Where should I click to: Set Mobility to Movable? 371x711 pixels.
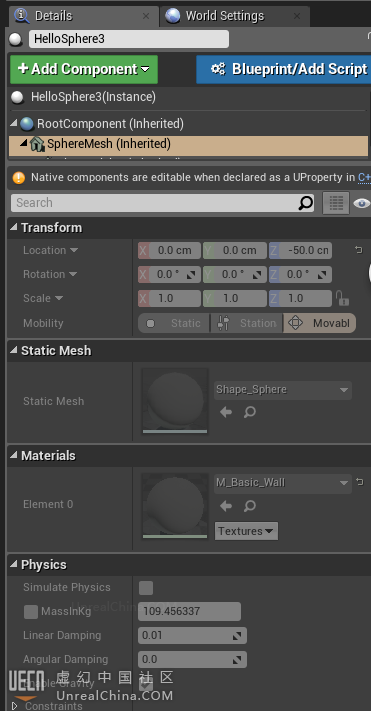coord(320,323)
